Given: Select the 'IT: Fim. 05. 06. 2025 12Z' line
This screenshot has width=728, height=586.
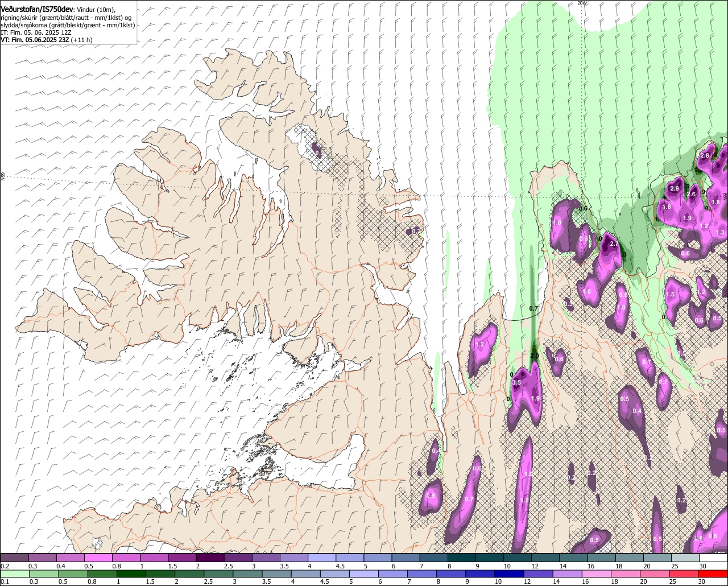Looking at the screenshot, I should 36,32.
